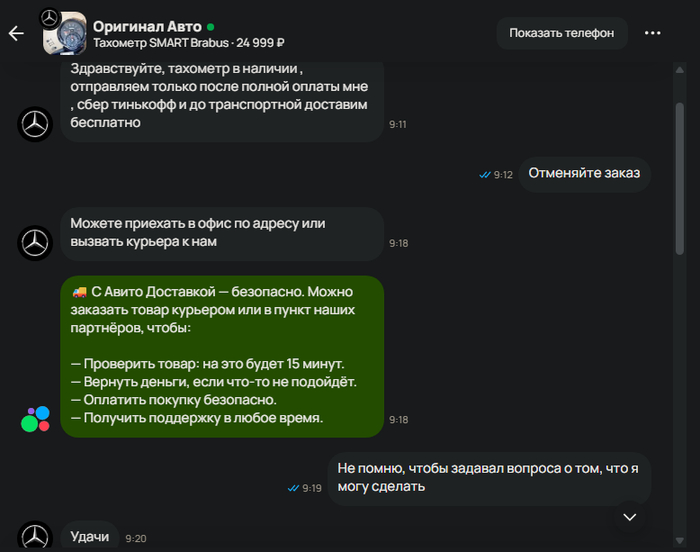Click the truck emoji in the delivery message
This screenshot has height=552, width=700.
(79, 292)
